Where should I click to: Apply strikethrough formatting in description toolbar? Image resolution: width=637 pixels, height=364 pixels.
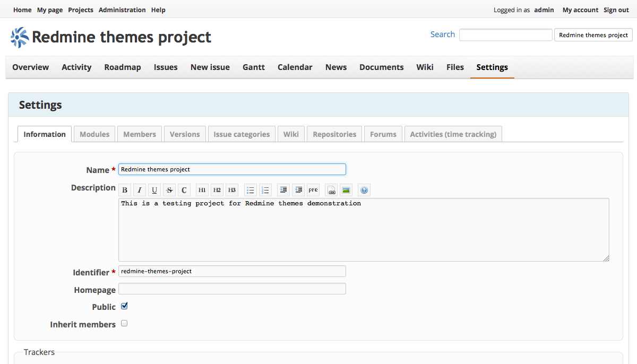point(169,190)
